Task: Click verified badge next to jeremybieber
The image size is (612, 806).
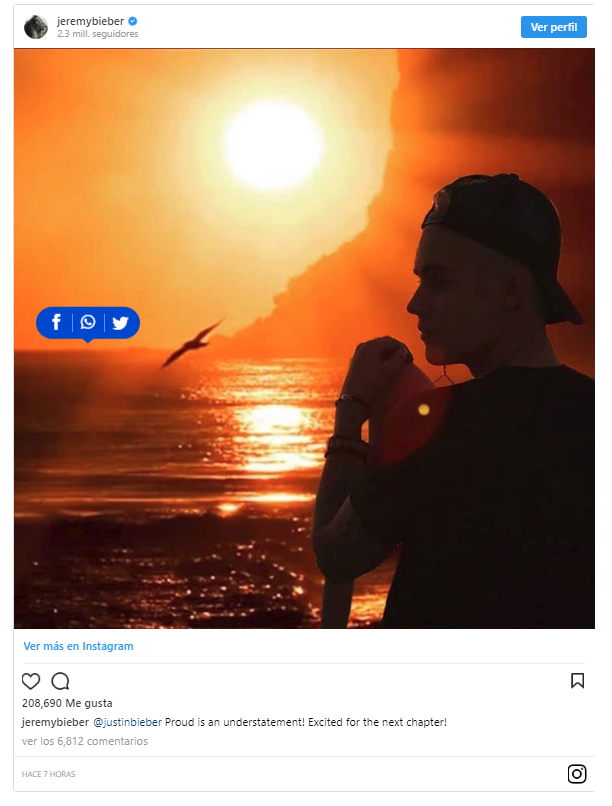Action: pyautogui.click(x=133, y=21)
